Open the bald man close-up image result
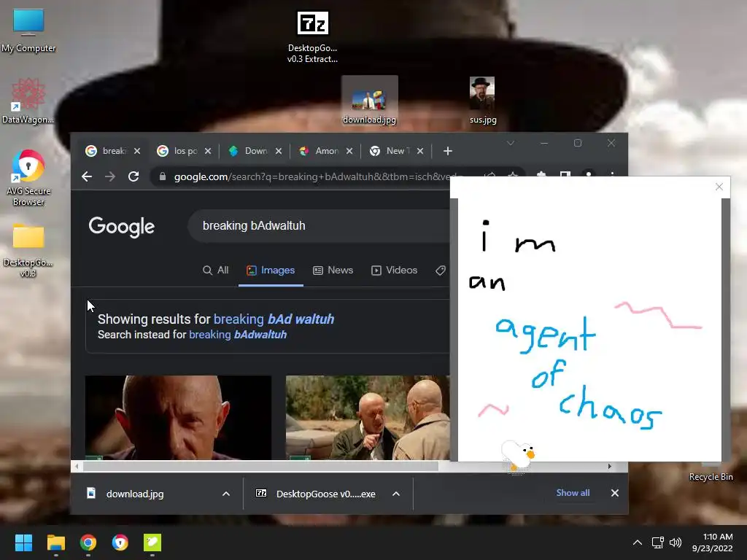 point(178,418)
